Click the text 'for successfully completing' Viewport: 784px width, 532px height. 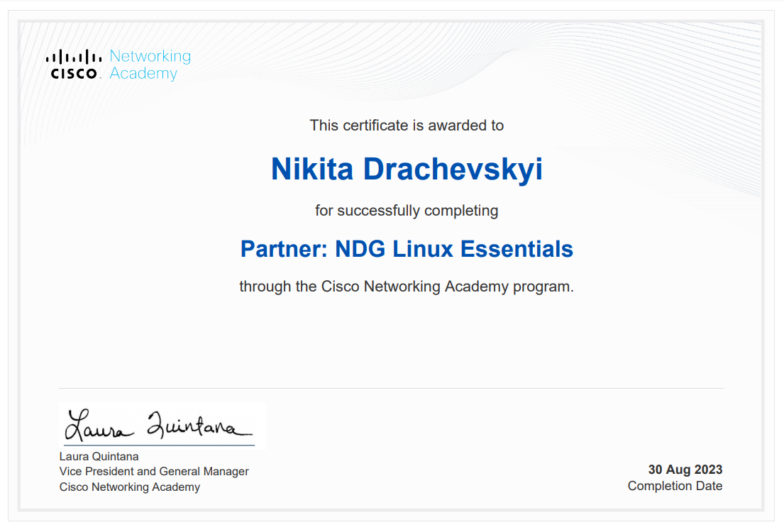pos(407,211)
